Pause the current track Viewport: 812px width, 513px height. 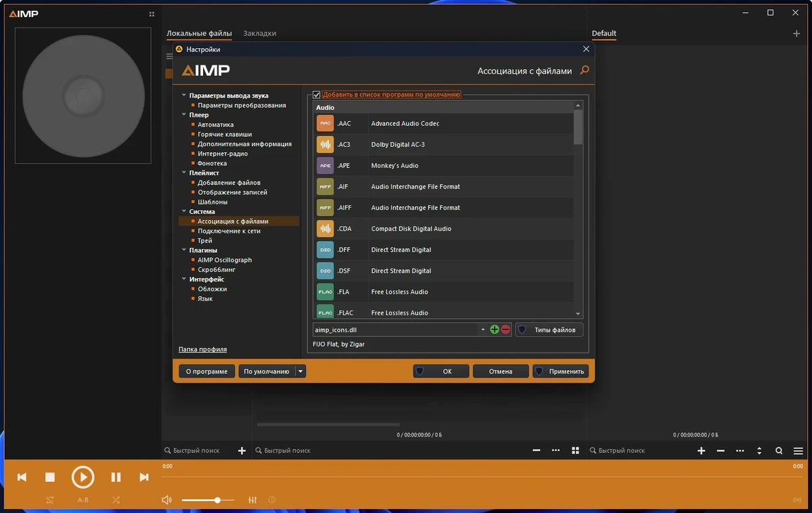(116, 477)
